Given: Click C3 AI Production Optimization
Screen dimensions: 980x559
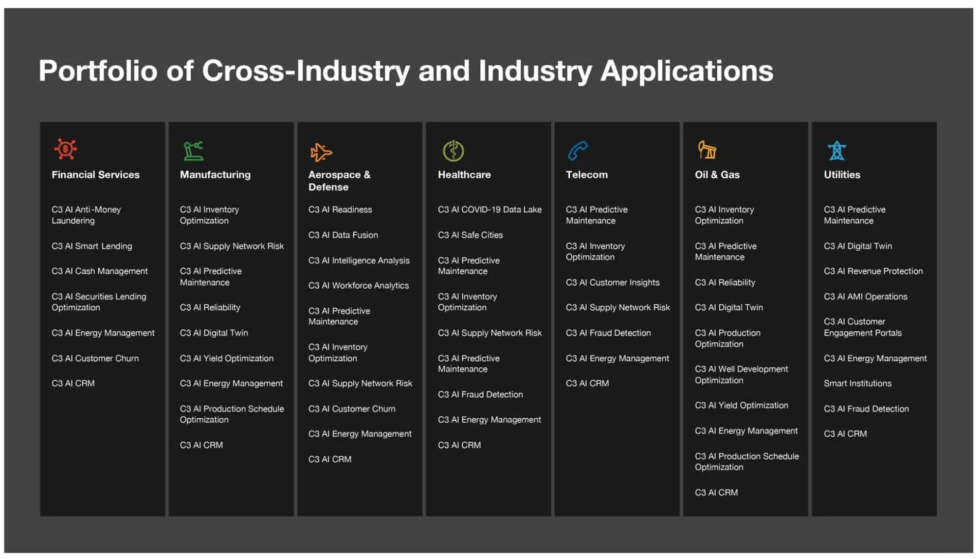Looking at the screenshot, I should (728, 339).
